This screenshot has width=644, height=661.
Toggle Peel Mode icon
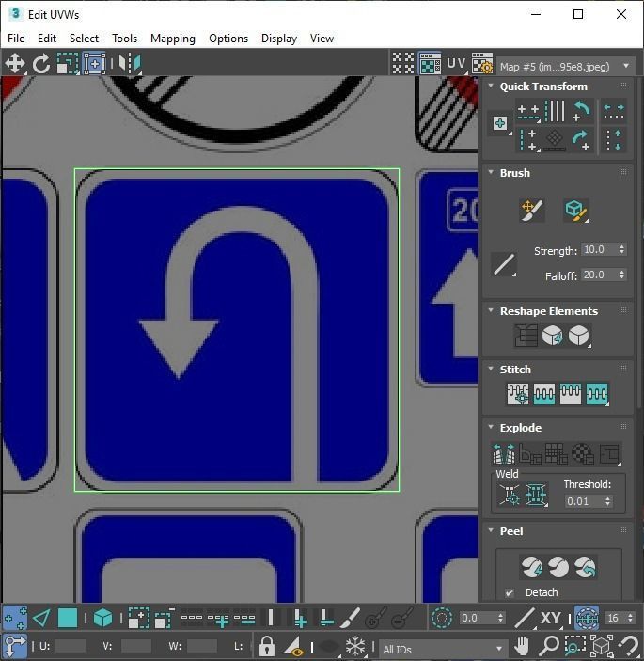tap(558, 567)
